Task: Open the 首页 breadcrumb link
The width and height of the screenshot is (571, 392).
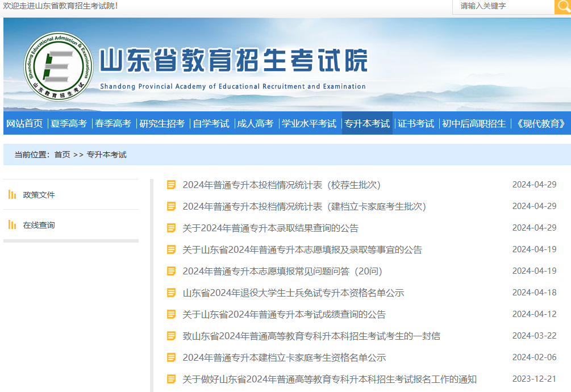Action: (60, 153)
